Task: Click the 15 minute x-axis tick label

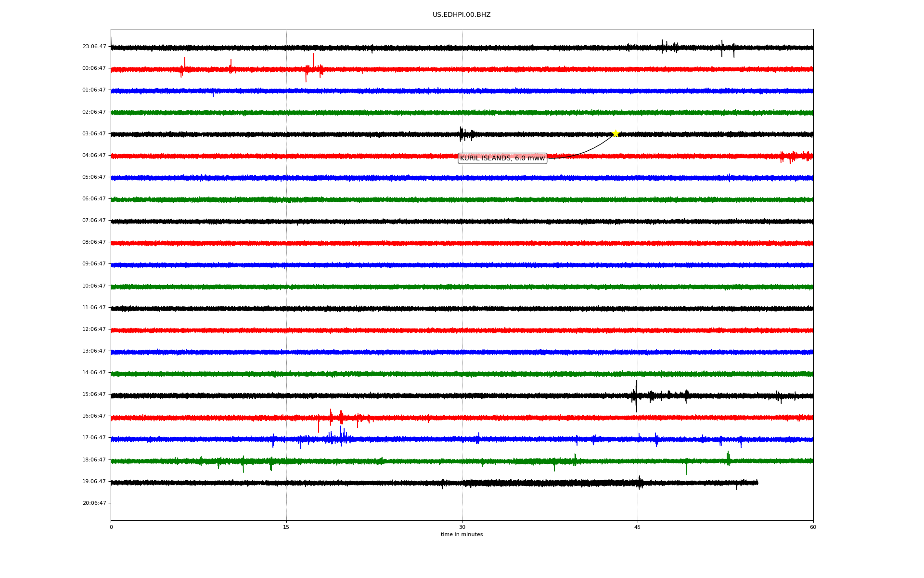Action: click(286, 527)
